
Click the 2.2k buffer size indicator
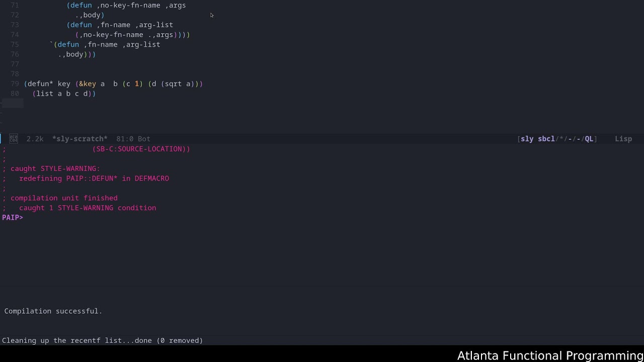click(x=35, y=139)
